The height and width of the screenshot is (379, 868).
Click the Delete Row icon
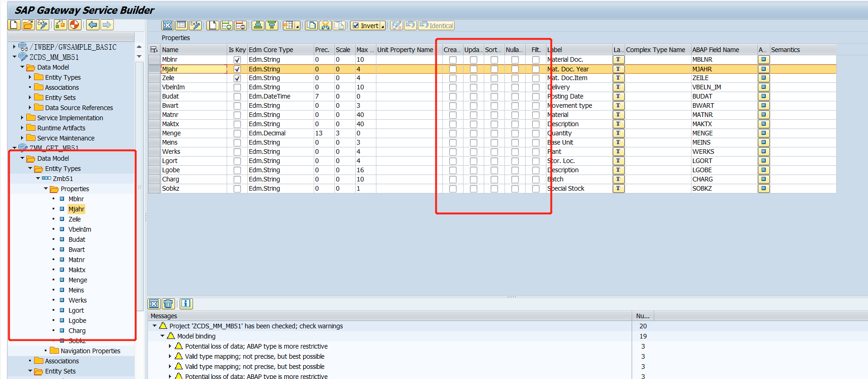tap(240, 26)
